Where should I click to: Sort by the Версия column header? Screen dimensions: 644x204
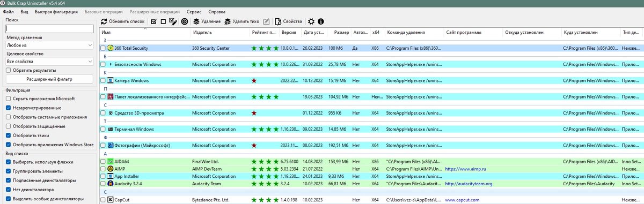click(x=290, y=32)
